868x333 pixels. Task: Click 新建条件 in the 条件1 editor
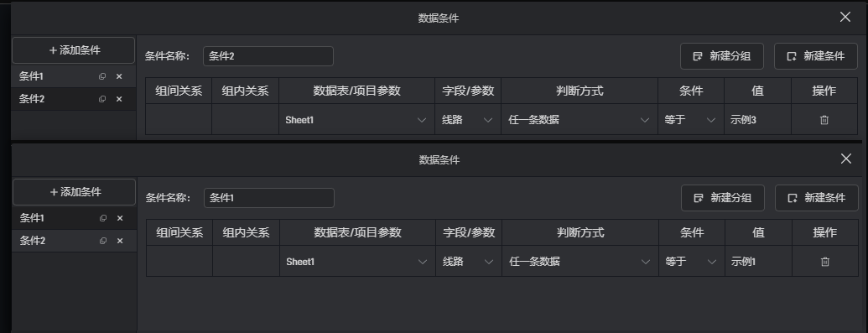pyautogui.click(x=817, y=198)
